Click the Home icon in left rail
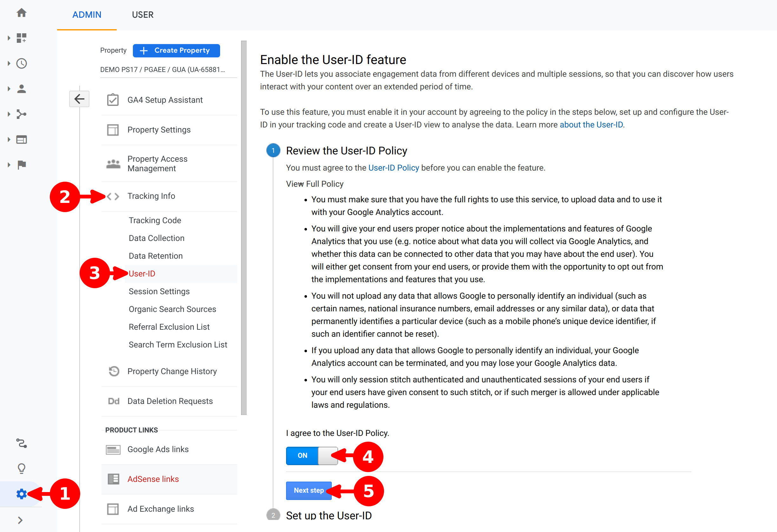This screenshot has height=532, width=777. coord(21,13)
